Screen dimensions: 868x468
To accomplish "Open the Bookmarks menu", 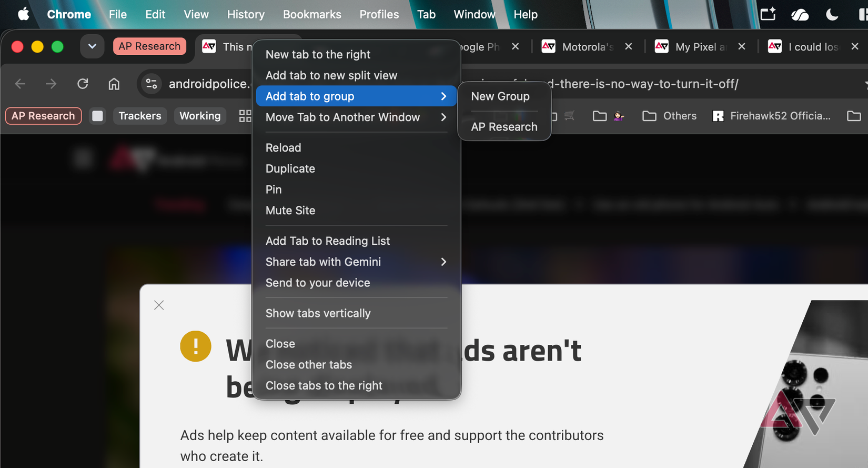I will [x=312, y=14].
